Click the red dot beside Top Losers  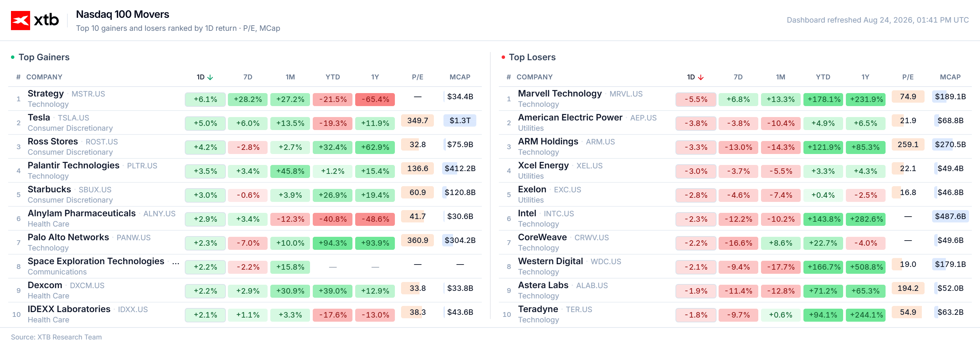[x=503, y=57]
